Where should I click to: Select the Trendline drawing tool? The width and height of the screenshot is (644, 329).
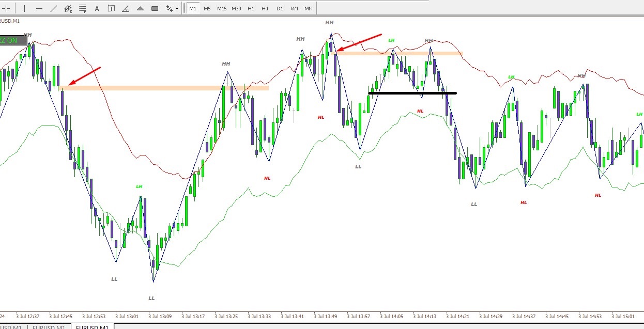tap(54, 8)
